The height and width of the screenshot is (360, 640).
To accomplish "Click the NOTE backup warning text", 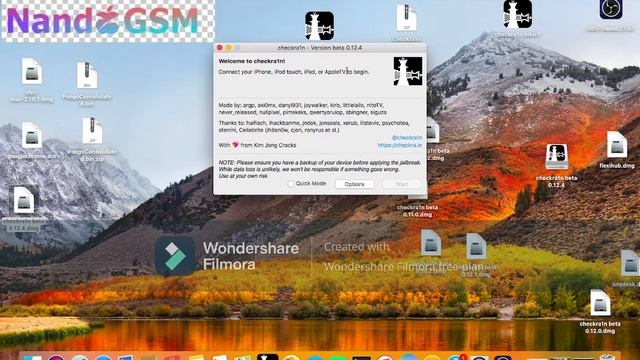I will [320, 169].
